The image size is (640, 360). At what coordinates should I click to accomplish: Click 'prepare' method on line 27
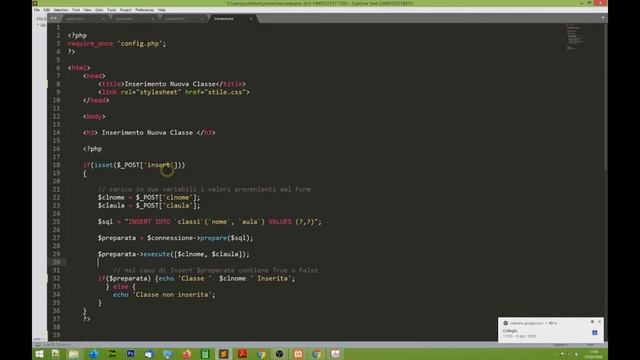tap(213, 238)
